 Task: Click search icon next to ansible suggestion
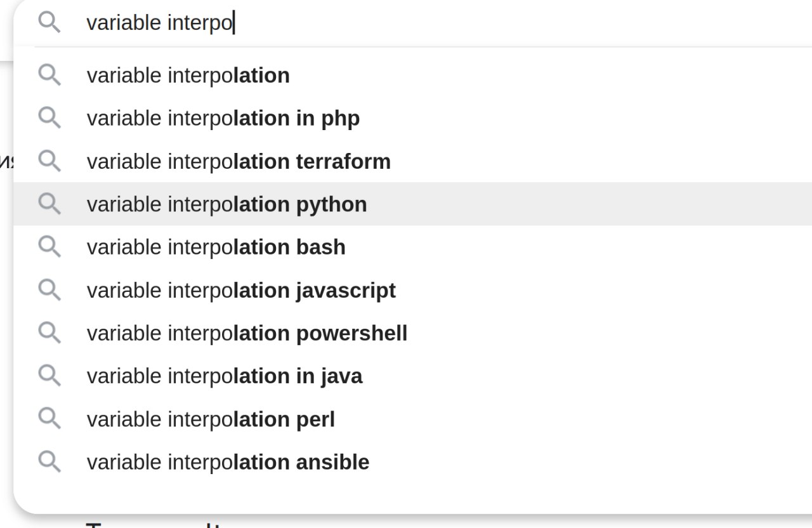pos(49,461)
